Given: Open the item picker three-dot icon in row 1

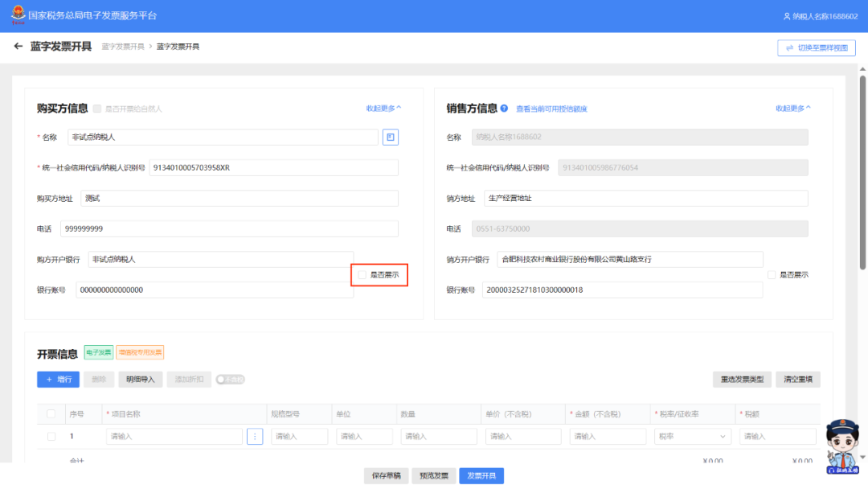Looking at the screenshot, I should tap(255, 437).
